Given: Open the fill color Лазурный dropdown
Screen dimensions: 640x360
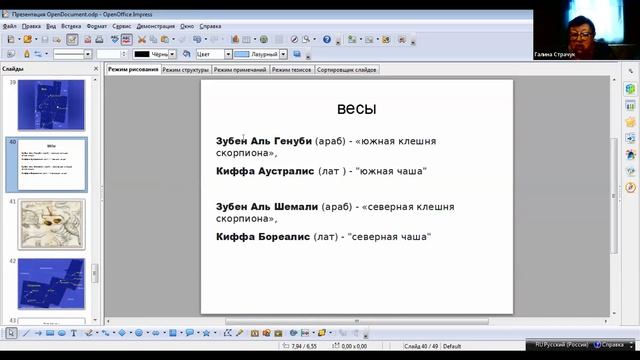Looking at the screenshot, I should pos(283,54).
